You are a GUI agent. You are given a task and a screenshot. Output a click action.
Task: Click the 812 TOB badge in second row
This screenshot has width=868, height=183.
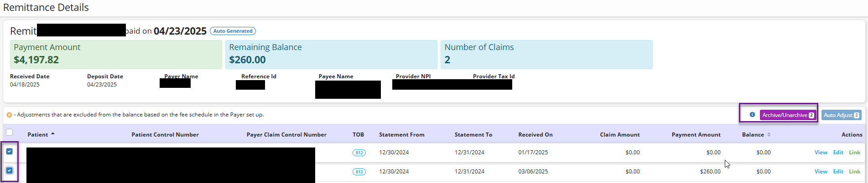click(x=359, y=172)
